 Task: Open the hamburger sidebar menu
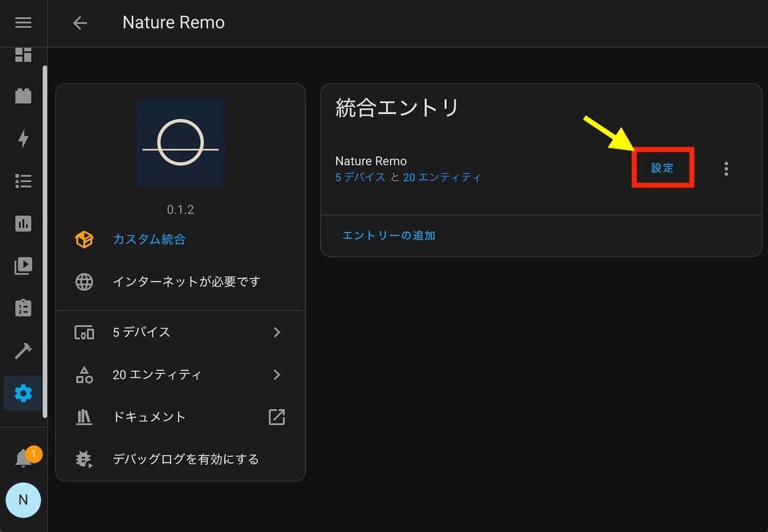(23, 23)
